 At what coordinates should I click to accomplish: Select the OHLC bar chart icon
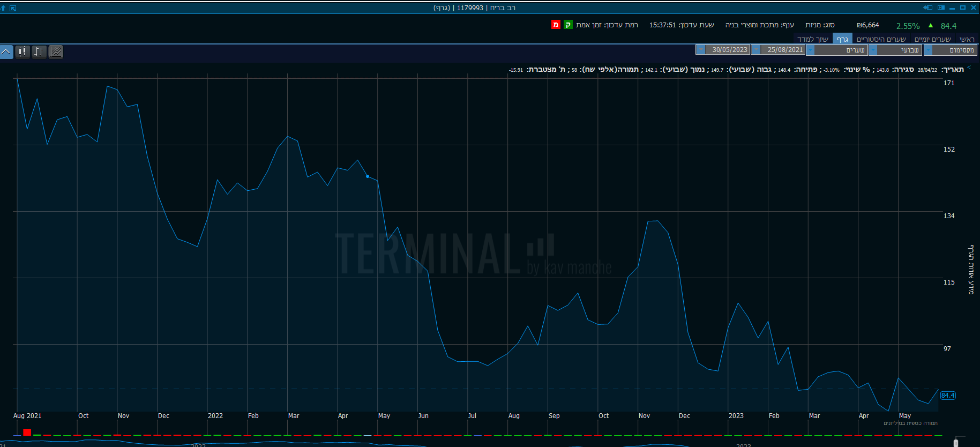(x=39, y=51)
